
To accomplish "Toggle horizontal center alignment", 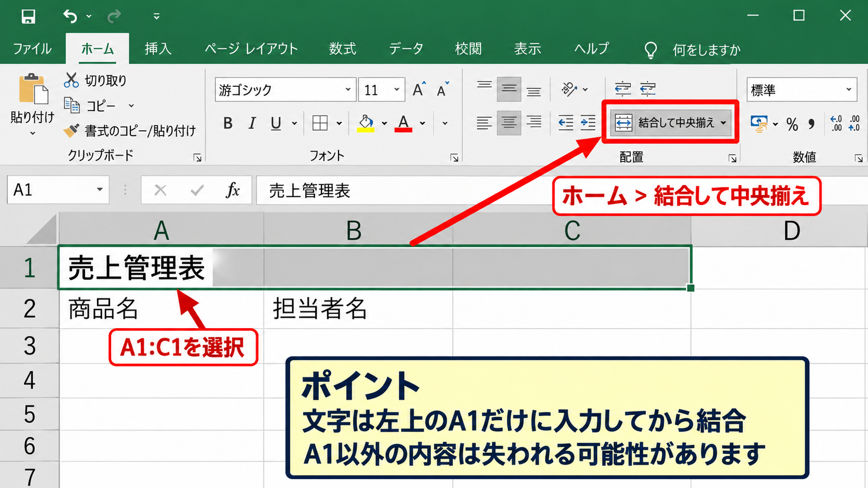I will click(x=509, y=123).
